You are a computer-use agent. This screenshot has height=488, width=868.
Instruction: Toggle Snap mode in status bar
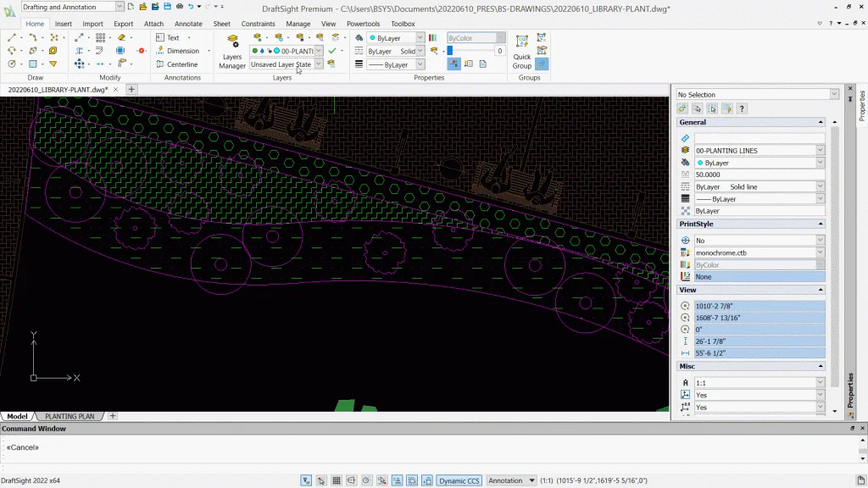pos(321,480)
